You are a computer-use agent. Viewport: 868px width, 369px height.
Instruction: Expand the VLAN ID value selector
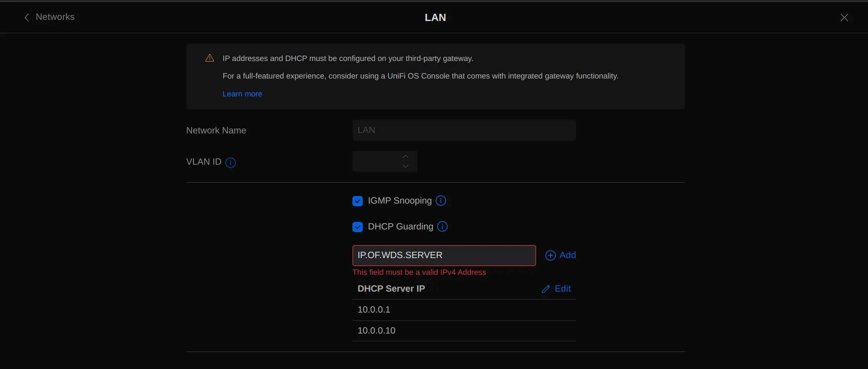click(381, 161)
